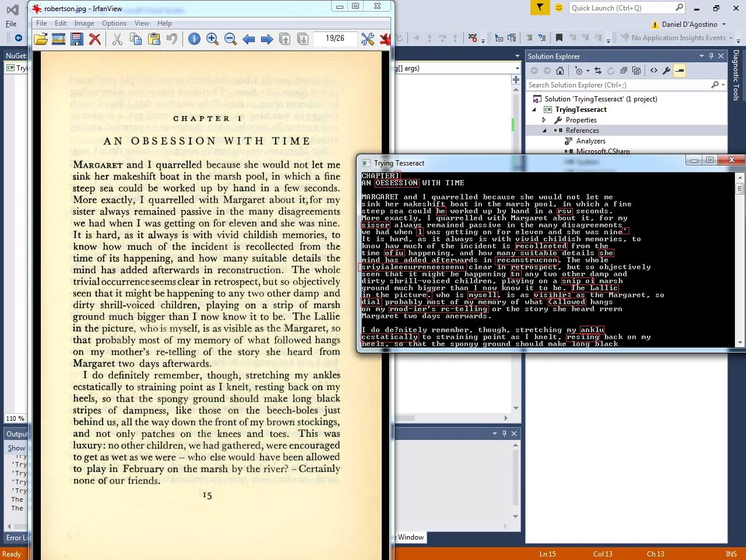Click the comment selection lines icon
The image size is (746, 560).
click(x=529, y=38)
